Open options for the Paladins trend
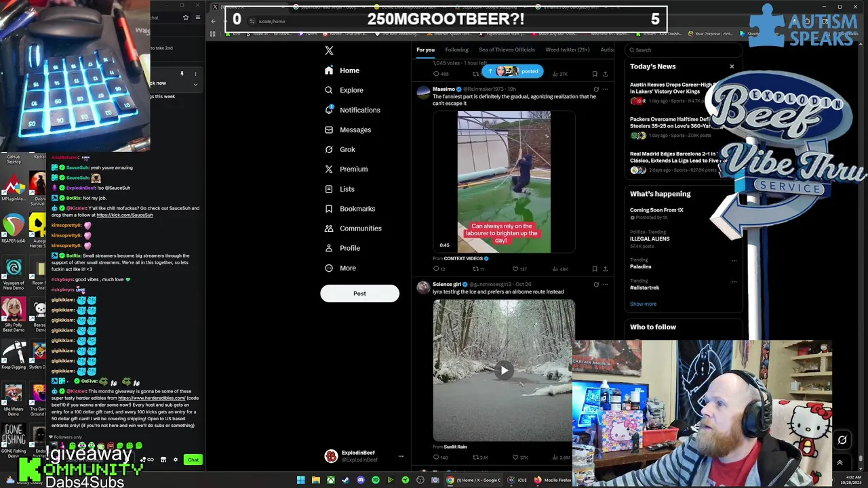The image size is (868, 488). coord(734,260)
